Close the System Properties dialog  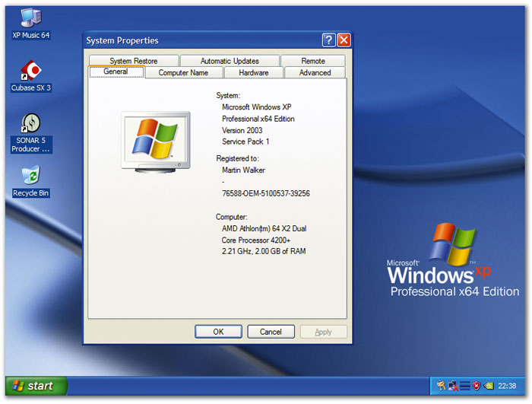tap(344, 40)
